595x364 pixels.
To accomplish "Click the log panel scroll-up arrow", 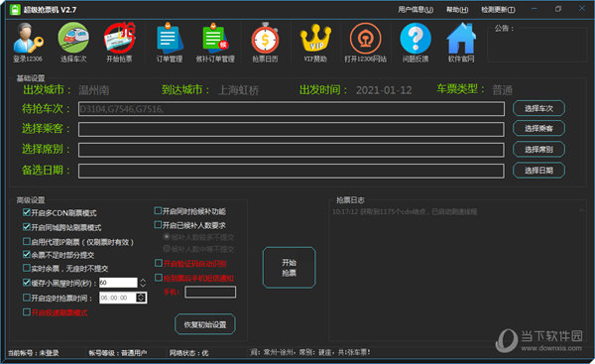I will 582,210.
